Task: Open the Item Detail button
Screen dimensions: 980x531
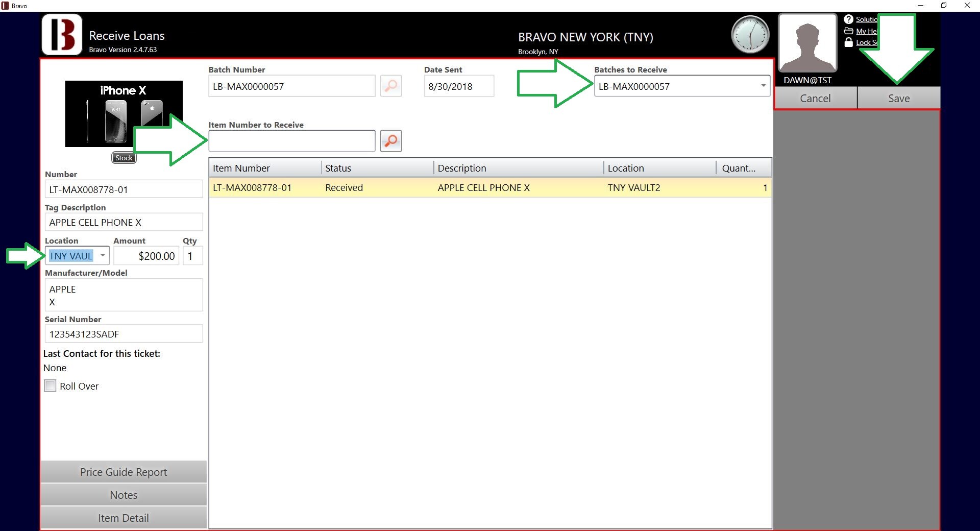Action: pos(124,518)
